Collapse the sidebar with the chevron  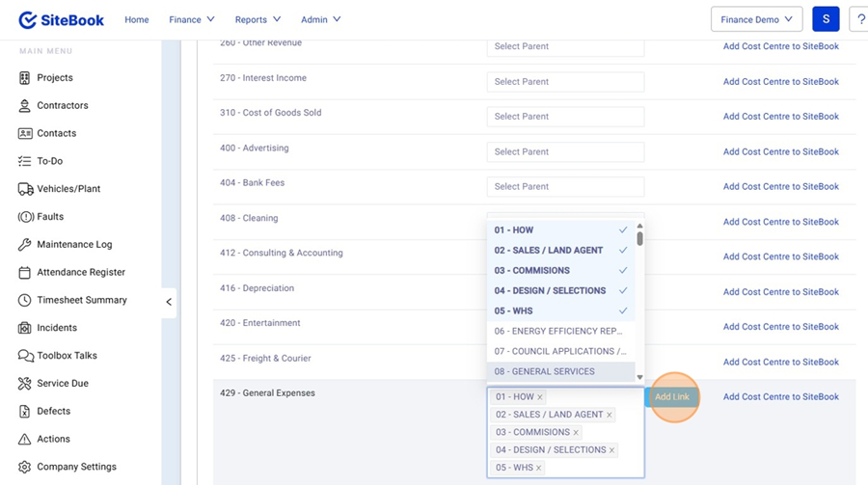[x=169, y=302]
